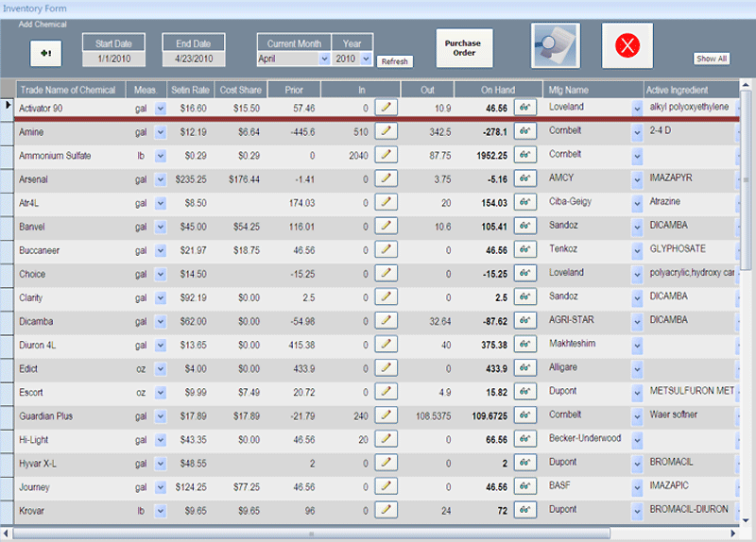Click the End Date field 4/23/2010
The image size is (756, 542).
[x=194, y=59]
